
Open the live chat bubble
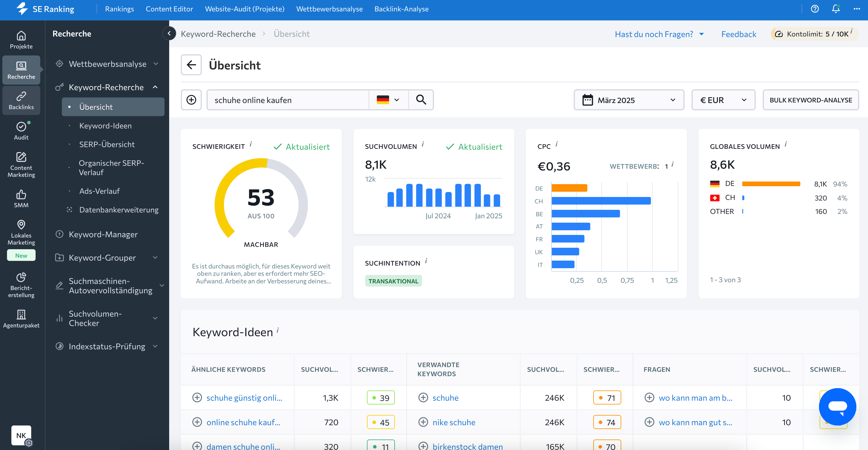[x=837, y=406]
